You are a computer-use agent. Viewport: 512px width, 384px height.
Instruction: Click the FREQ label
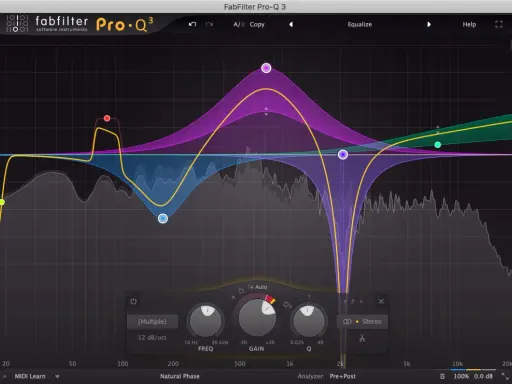205,349
